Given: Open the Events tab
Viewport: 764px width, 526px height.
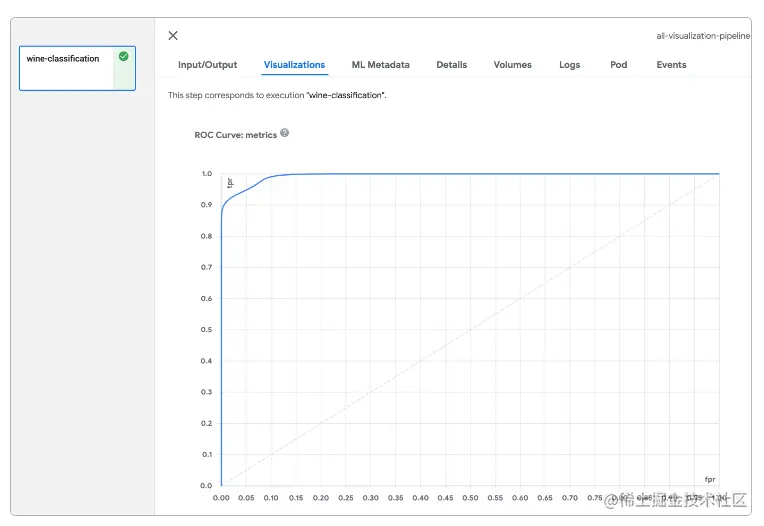Looking at the screenshot, I should click(671, 65).
